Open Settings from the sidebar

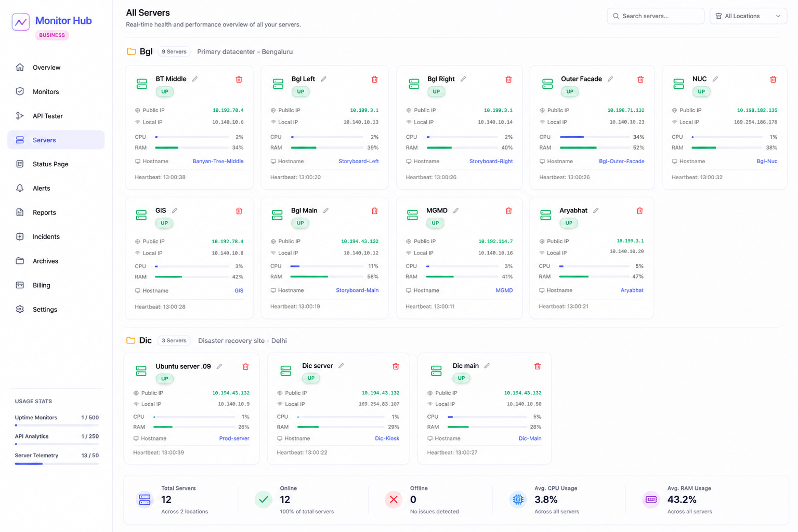coord(56,309)
